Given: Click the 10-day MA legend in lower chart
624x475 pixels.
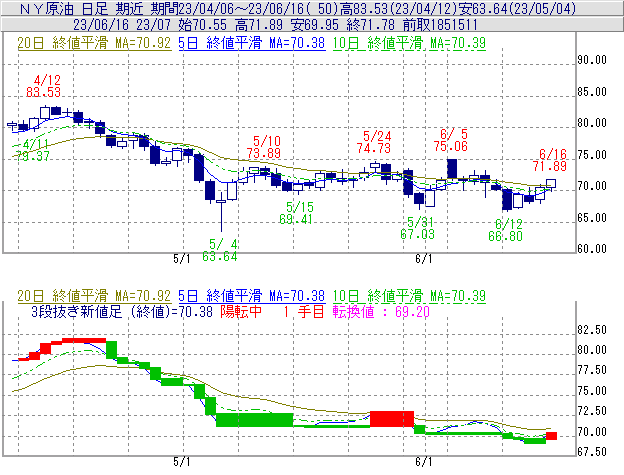Looking at the screenshot, I should tap(409, 296).
